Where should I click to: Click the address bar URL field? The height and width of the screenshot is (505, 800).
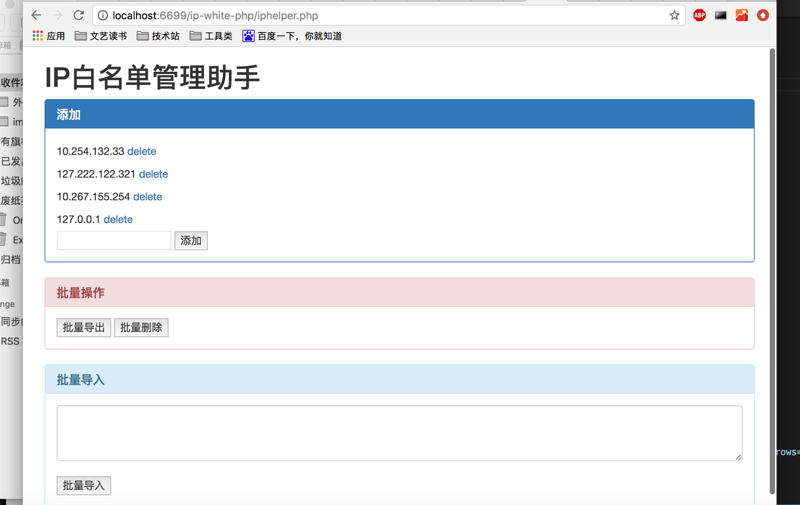point(388,16)
